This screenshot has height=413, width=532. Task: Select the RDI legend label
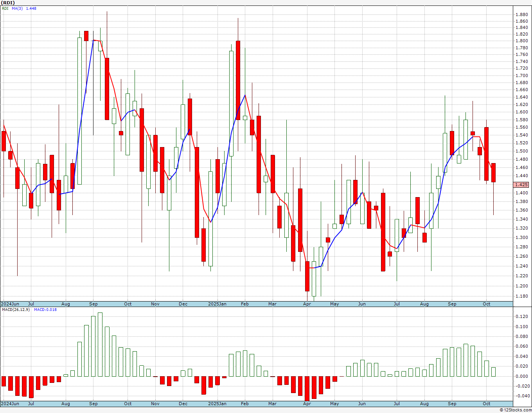tap(5, 8)
